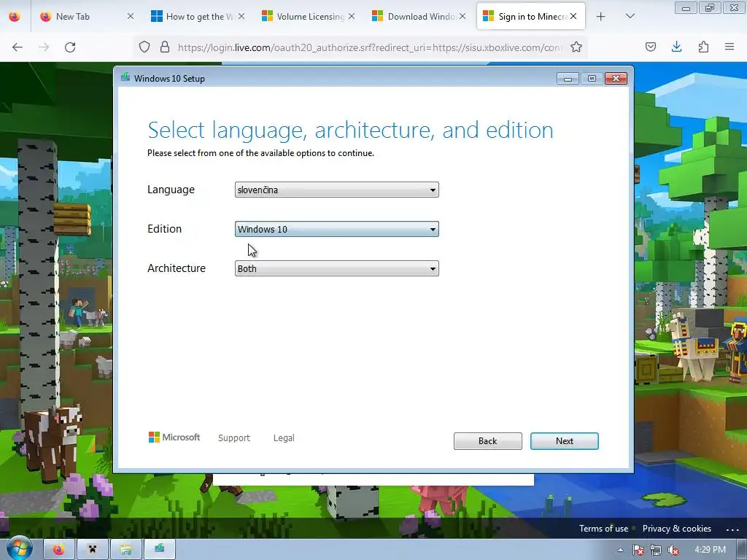Open the Save to Pocket icon
This screenshot has height=560, width=747.
click(x=651, y=47)
